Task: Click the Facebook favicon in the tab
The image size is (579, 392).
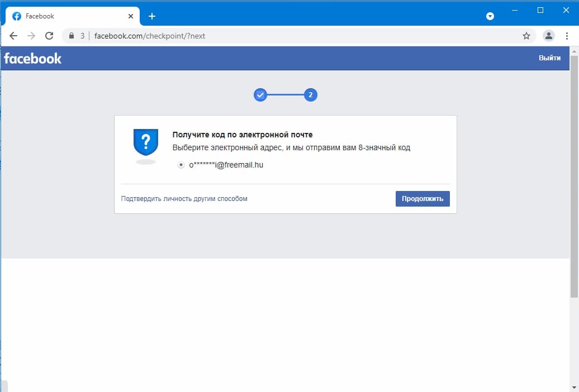Action: 17,16
